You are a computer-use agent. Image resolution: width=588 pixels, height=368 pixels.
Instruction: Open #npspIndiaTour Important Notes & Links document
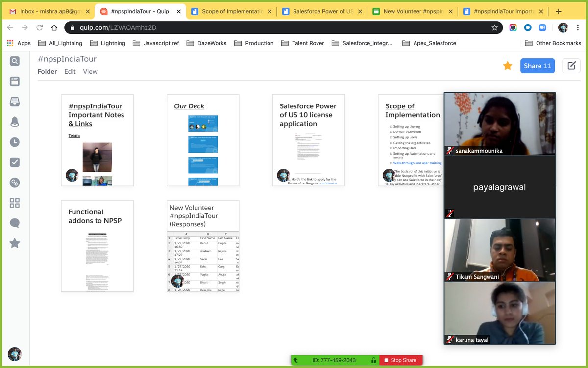click(97, 140)
